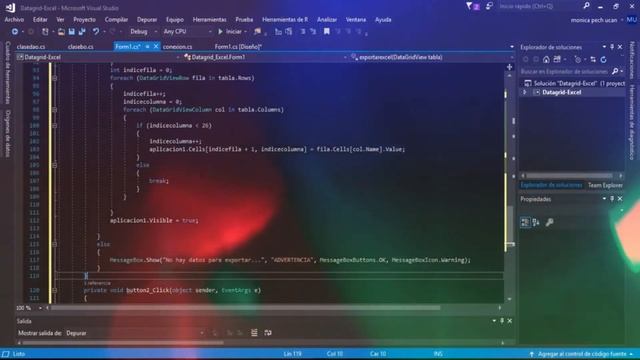Open the Depurar menu
Screen dimensions: 640x360
(147, 20)
